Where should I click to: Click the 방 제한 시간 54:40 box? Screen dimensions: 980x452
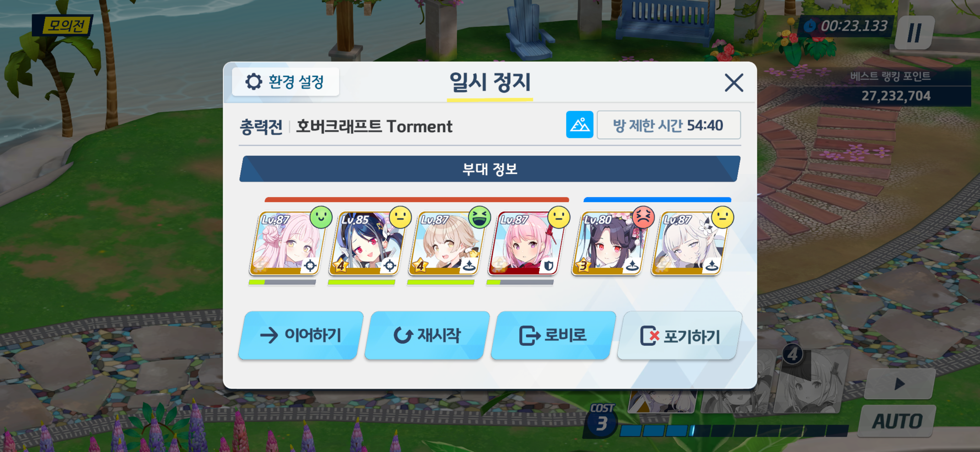click(x=668, y=125)
